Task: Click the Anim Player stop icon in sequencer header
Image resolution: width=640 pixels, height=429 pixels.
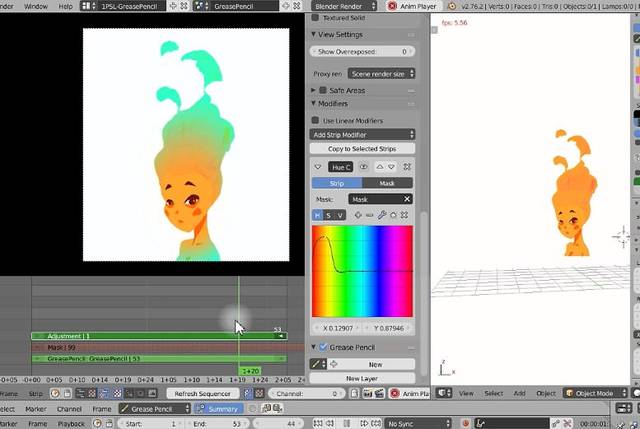Action: click(x=394, y=393)
